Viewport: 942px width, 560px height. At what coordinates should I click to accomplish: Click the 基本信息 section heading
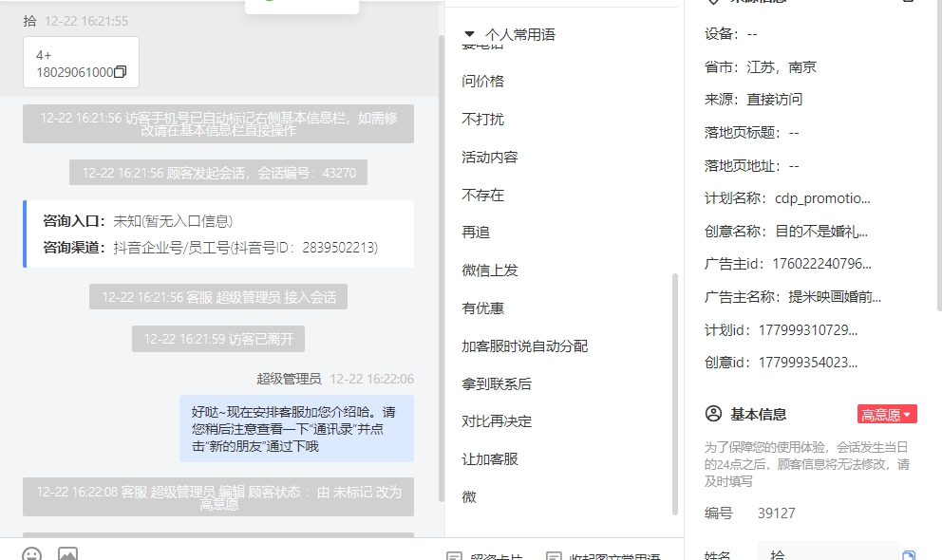click(x=758, y=414)
